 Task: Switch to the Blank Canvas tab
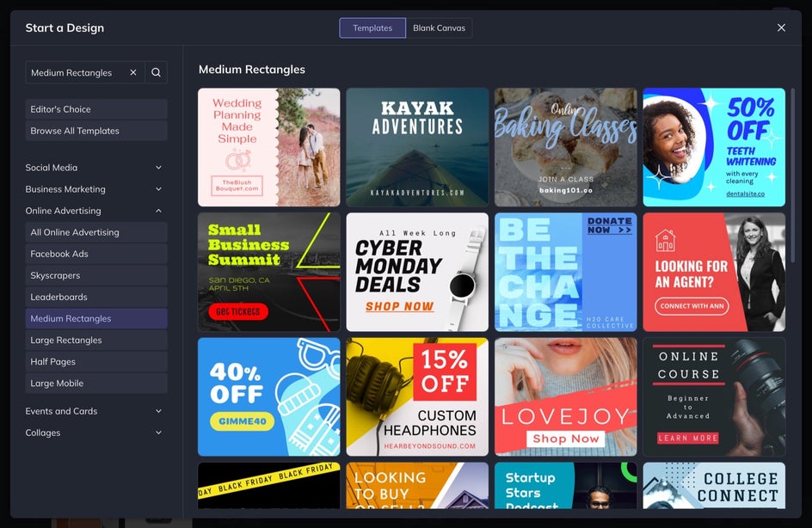pos(440,28)
